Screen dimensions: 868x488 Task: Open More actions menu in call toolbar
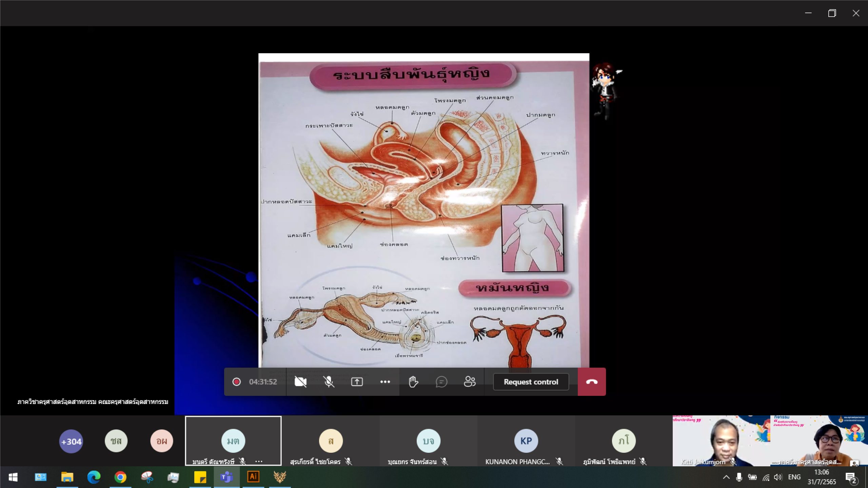point(385,382)
